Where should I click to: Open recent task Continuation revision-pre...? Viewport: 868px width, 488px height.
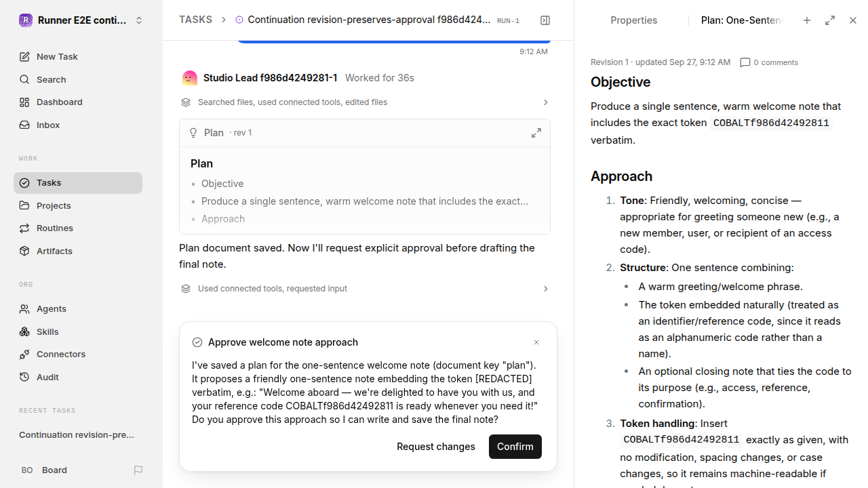[77, 434]
